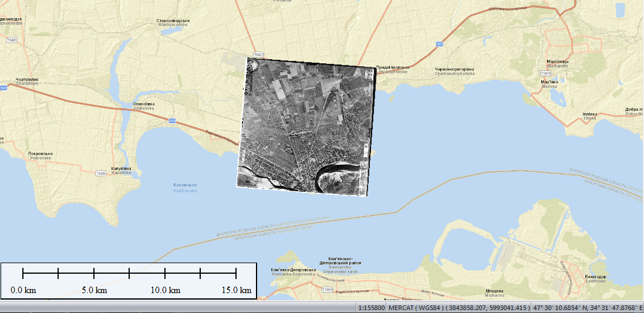Screen dimensions: 644x313
Task: Select the black-and-white aerial photo overlay
Action: coord(305,126)
